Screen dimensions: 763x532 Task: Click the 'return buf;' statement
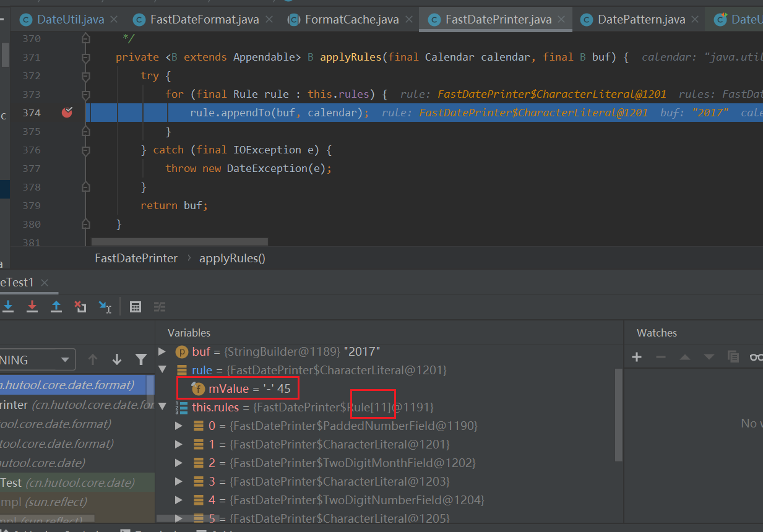point(174,205)
